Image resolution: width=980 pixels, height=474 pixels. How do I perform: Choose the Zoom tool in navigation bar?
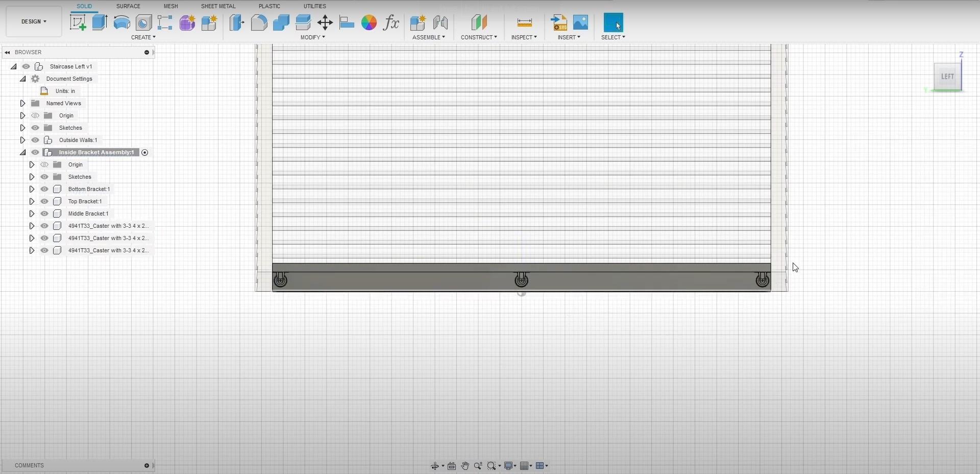(x=478, y=466)
